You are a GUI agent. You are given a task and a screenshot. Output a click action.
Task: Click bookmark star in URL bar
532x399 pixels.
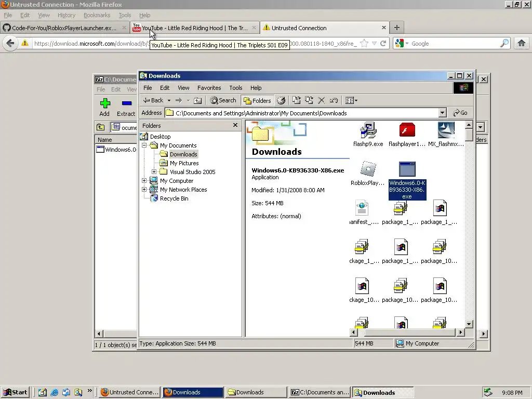point(364,44)
